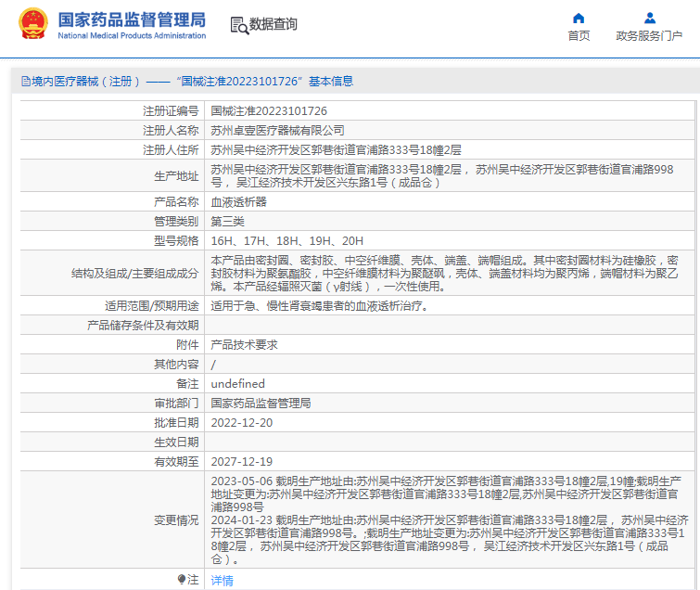Click the 附件 row label

point(187,345)
